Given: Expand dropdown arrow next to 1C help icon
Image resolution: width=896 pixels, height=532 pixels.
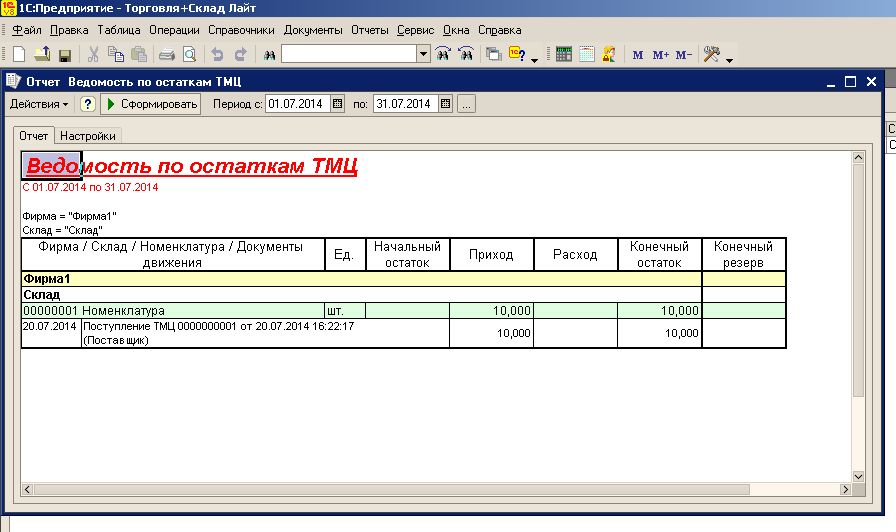Looking at the screenshot, I should tap(534, 59).
